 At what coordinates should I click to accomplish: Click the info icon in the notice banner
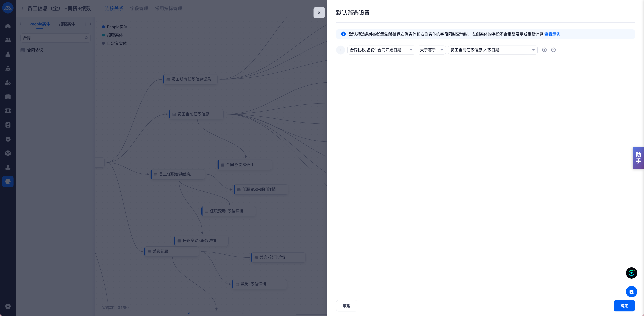pyautogui.click(x=344, y=34)
